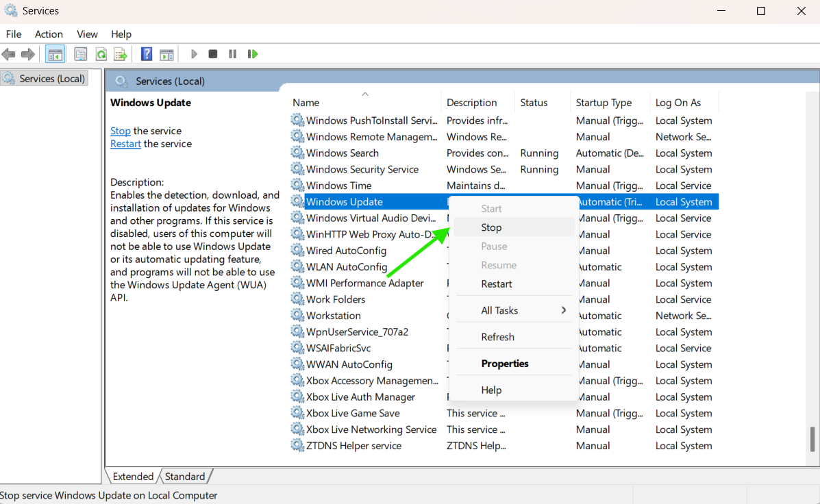
Task: Click gear icon beside Xbox Live Game Save
Action: (297, 413)
